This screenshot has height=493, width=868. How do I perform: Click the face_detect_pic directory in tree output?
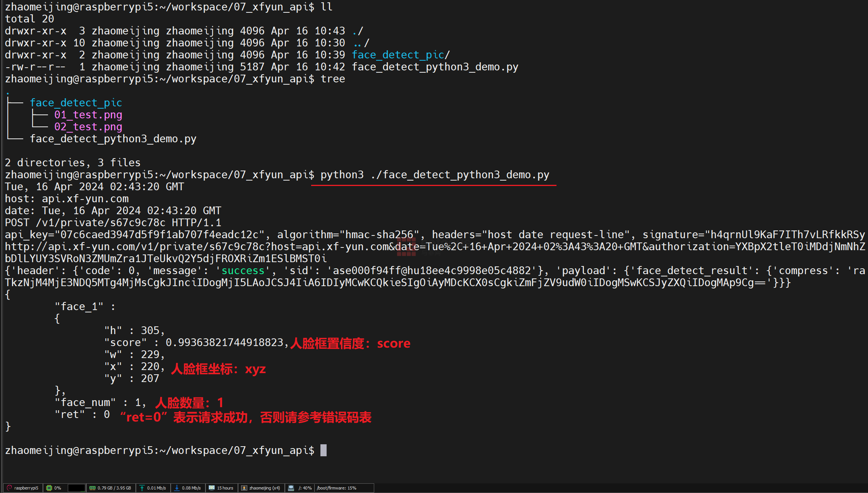(76, 103)
